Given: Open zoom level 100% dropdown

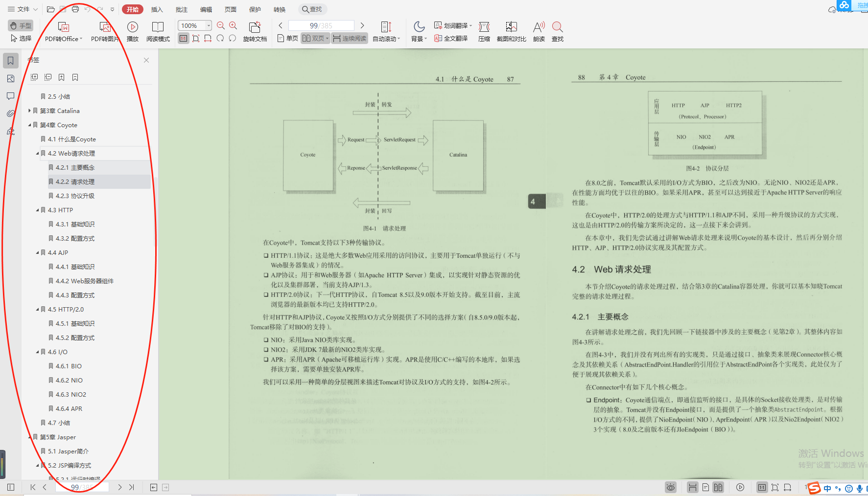Looking at the screenshot, I should [x=209, y=25].
